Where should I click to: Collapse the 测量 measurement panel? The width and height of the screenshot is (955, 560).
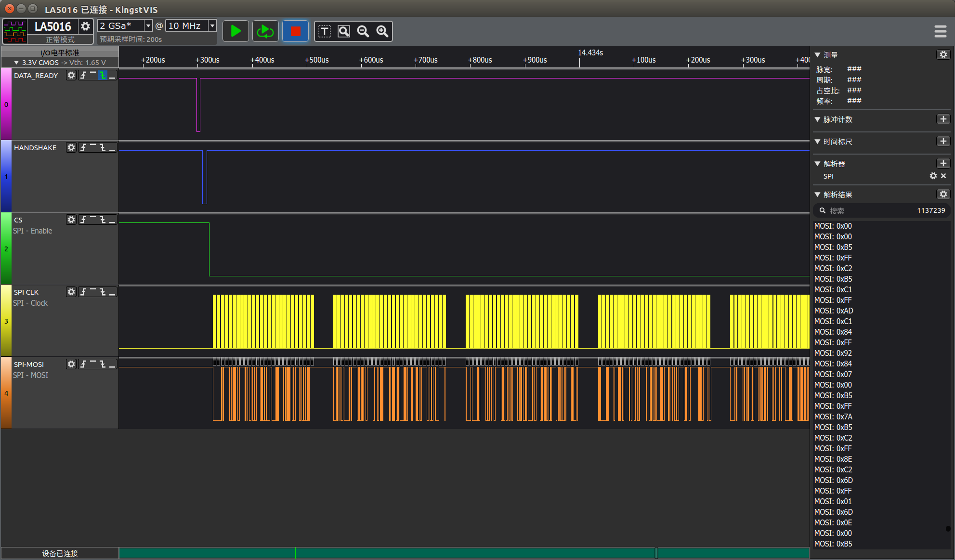coord(817,55)
